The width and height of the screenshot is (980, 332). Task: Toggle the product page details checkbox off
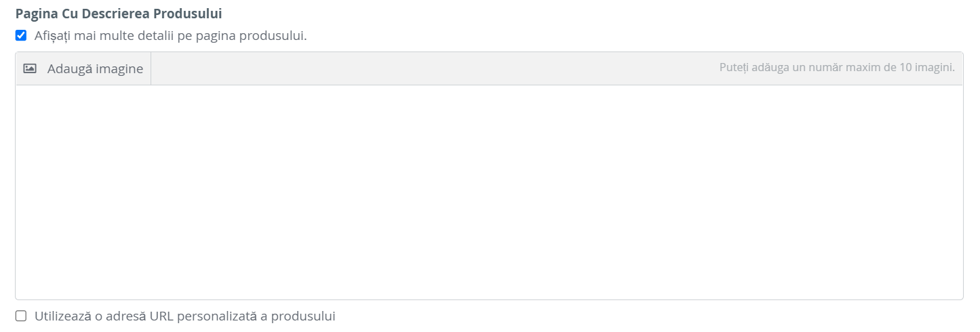click(x=21, y=35)
